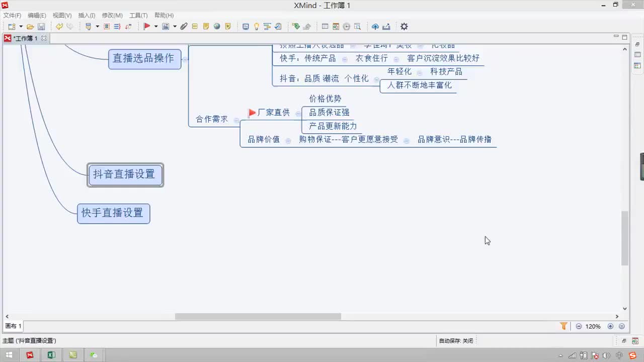644x362 pixels.
Task: Open the 工具(T) menu
Action: (138, 16)
